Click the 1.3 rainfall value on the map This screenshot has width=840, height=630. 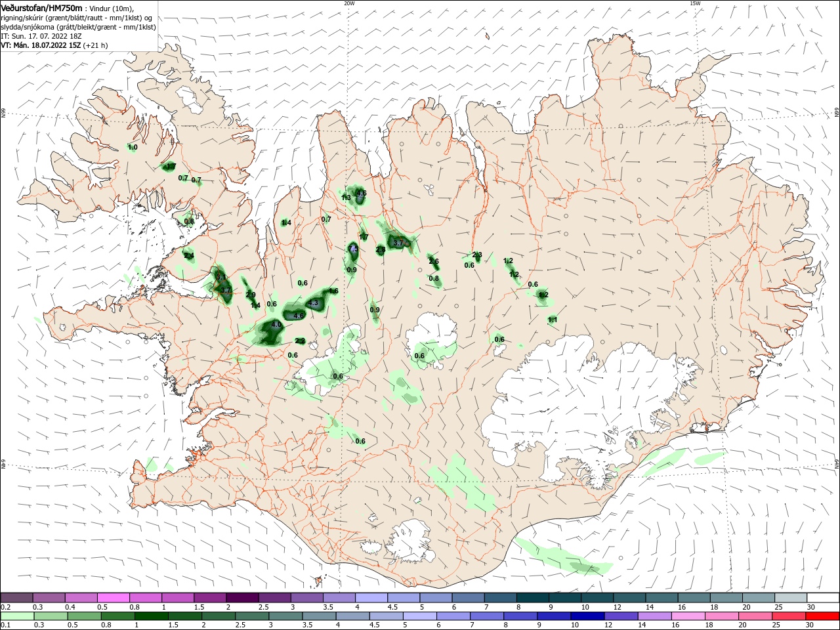click(x=346, y=198)
